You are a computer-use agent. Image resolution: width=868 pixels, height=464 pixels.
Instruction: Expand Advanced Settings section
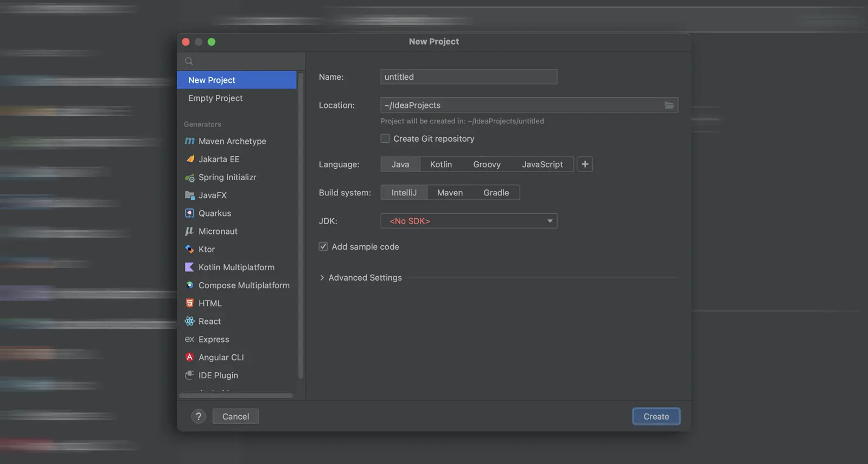point(322,278)
